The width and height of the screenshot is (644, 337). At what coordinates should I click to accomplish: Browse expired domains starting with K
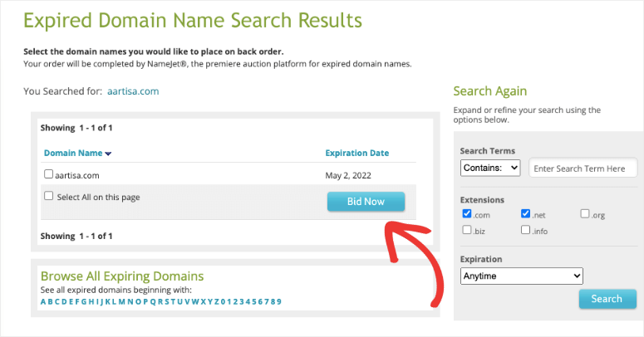coord(107,301)
